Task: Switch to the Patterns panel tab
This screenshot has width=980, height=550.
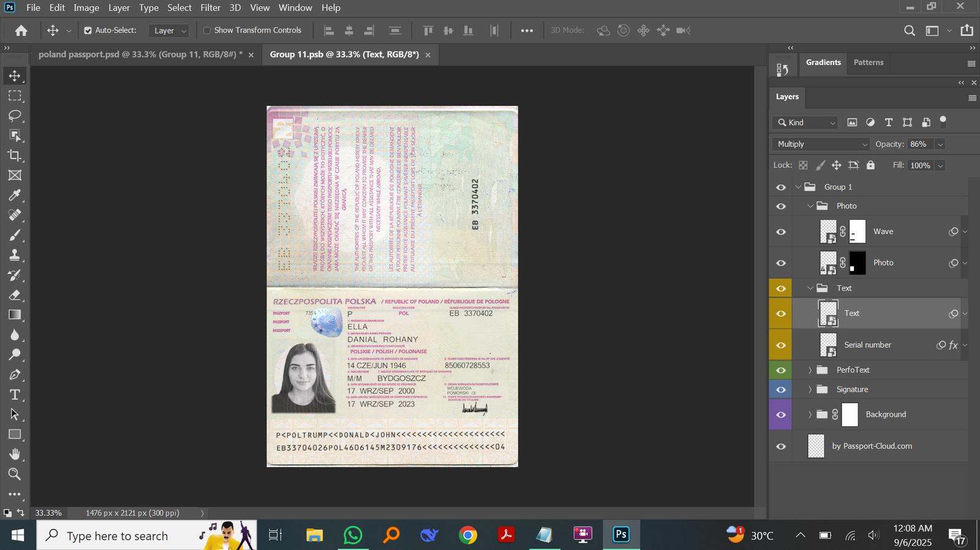Action: [x=868, y=62]
